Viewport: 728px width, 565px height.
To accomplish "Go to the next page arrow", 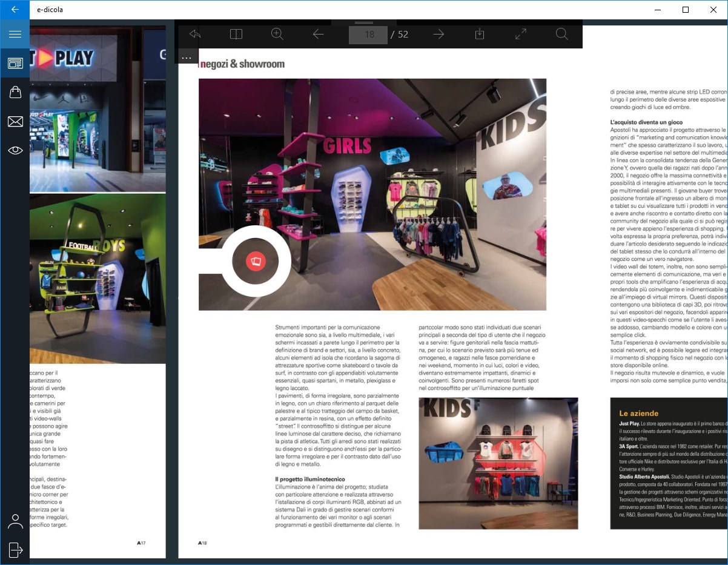I will click(439, 35).
